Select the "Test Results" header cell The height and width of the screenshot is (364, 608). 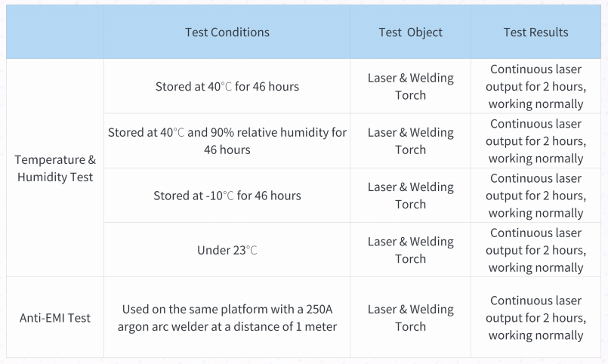[535, 32]
